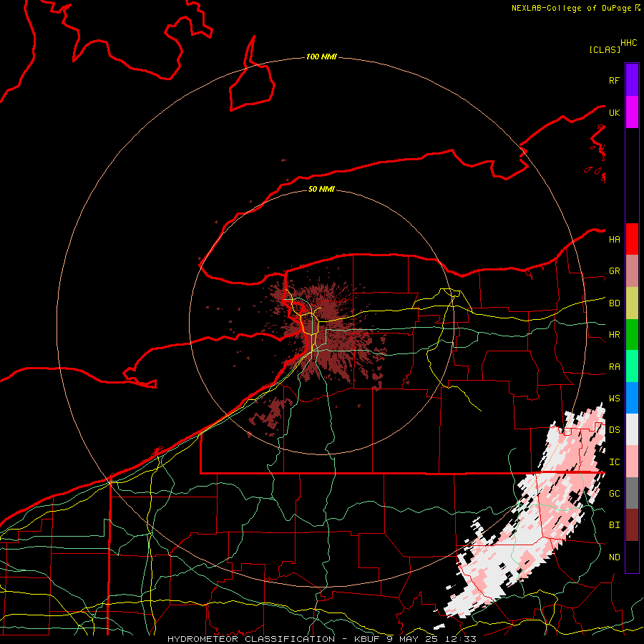This screenshot has width=644, height=644.
Task: Click the HA red legend swatch
Action: (632, 239)
